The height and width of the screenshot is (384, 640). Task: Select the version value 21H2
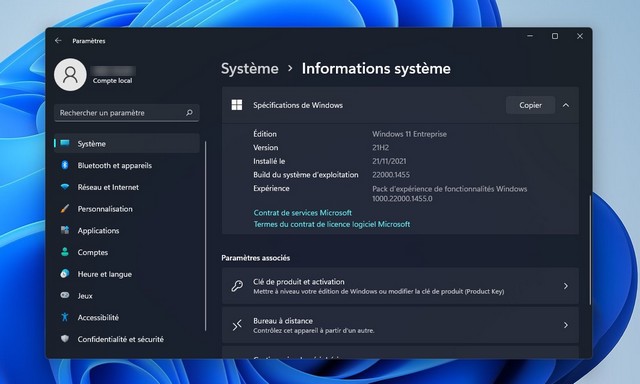click(380, 147)
